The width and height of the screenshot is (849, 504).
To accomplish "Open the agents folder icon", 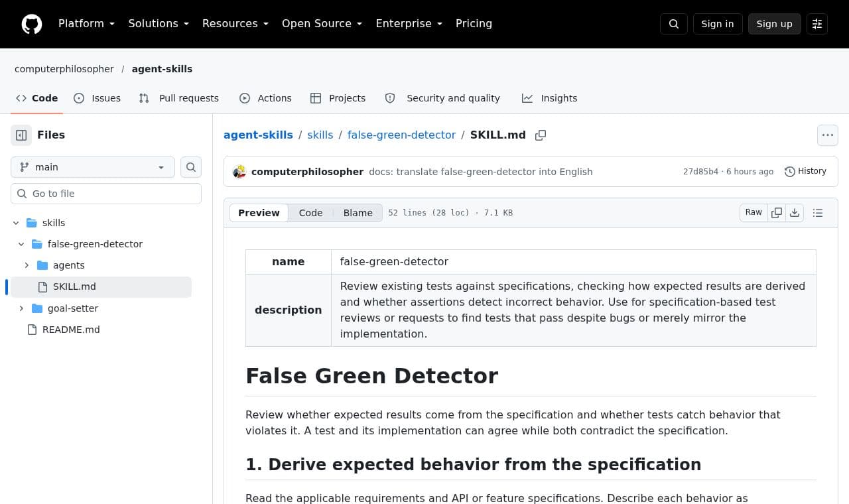I will point(42,265).
